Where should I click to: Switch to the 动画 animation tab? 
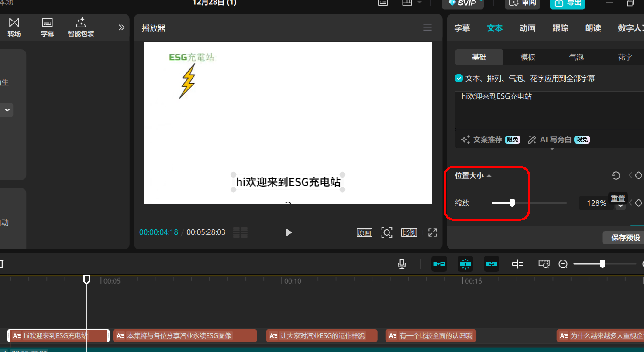coord(527,28)
